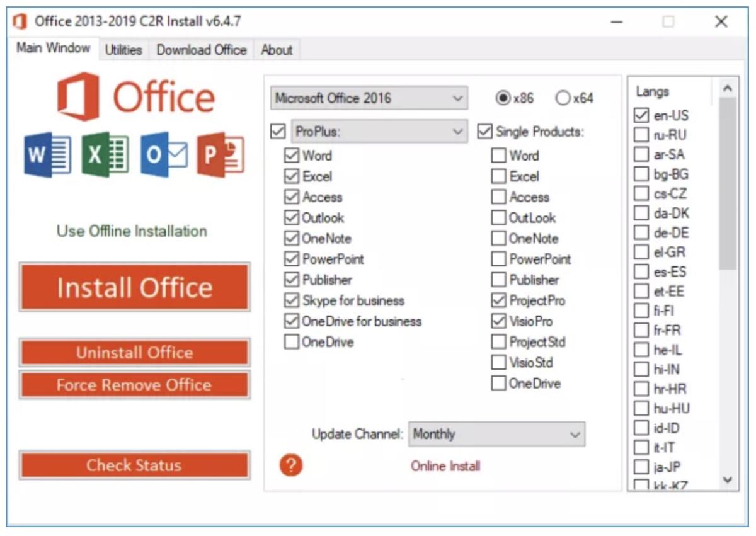Screen dimensions: 756x536
Task: Open the Update Channel dropdown showing Monthly
Action: (496, 434)
